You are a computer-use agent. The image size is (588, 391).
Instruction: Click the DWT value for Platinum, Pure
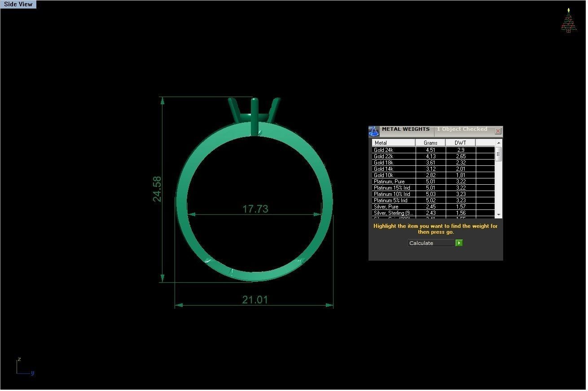coord(461,182)
